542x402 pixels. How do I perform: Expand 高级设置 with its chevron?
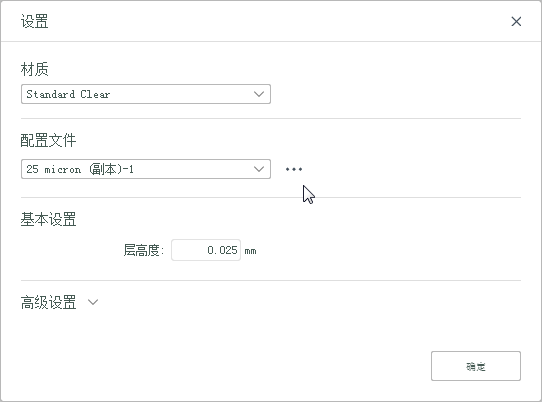[x=93, y=302]
